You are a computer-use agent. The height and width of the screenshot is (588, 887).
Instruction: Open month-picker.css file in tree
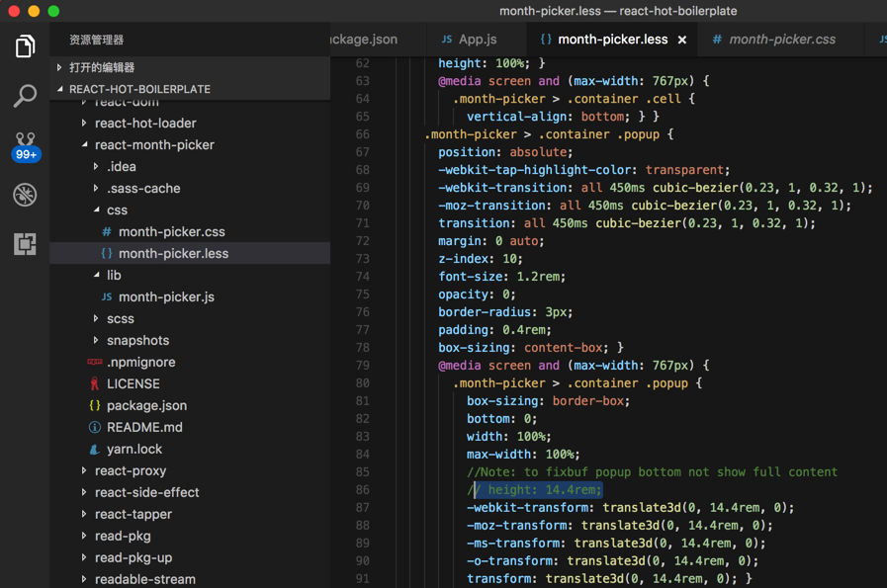(x=171, y=232)
